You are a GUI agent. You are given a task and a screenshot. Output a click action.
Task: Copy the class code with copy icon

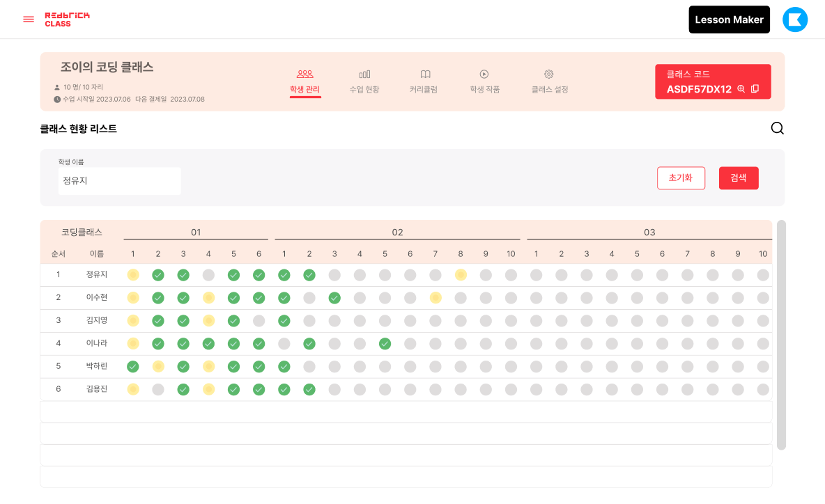[x=755, y=89]
